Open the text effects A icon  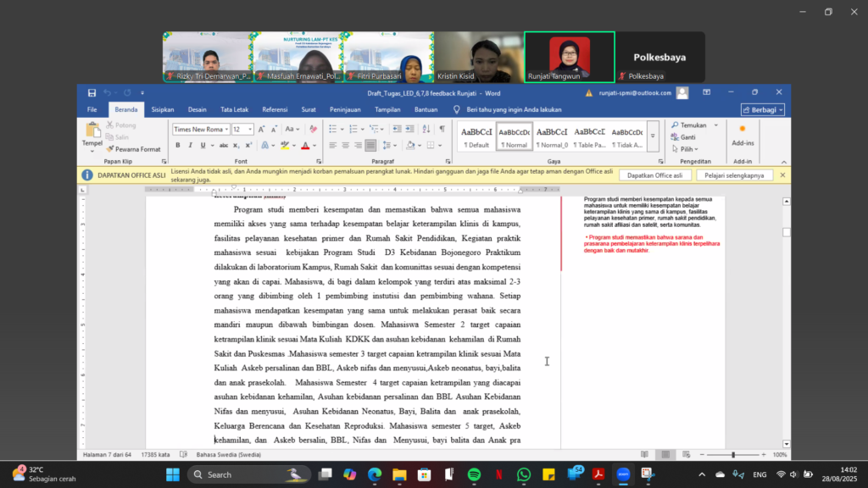click(x=265, y=146)
